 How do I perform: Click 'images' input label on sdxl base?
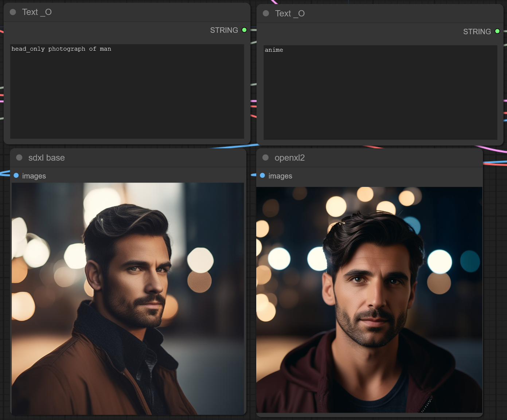(x=34, y=176)
